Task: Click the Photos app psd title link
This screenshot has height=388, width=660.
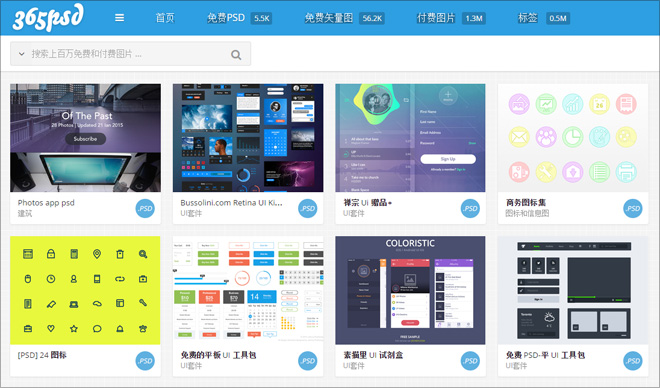Action: [x=46, y=203]
